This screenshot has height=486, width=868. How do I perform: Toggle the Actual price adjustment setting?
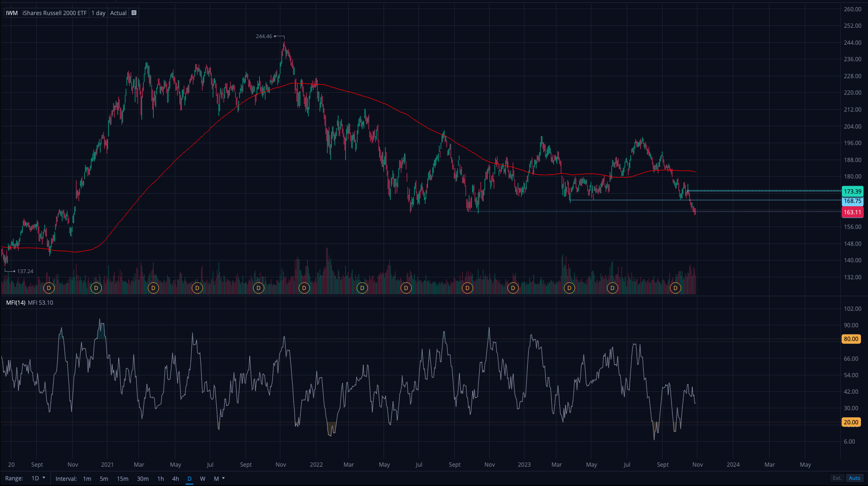tap(118, 13)
